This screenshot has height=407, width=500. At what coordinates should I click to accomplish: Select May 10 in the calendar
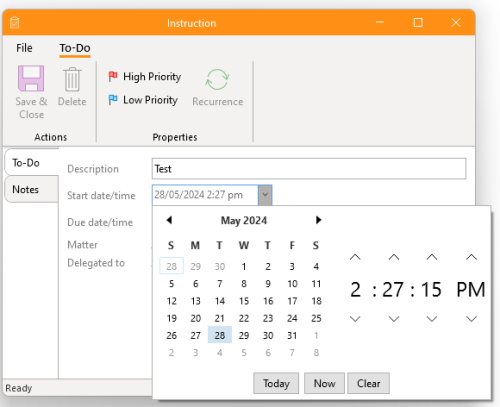click(292, 284)
